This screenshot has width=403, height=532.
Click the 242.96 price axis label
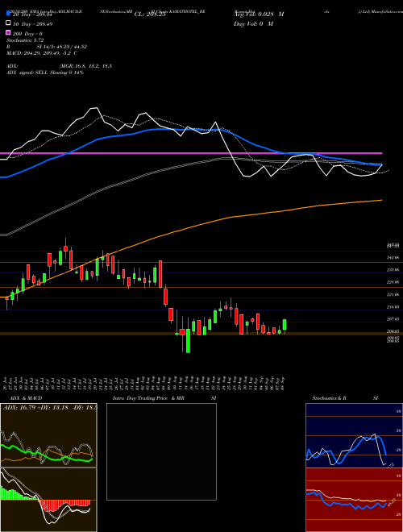393,257
